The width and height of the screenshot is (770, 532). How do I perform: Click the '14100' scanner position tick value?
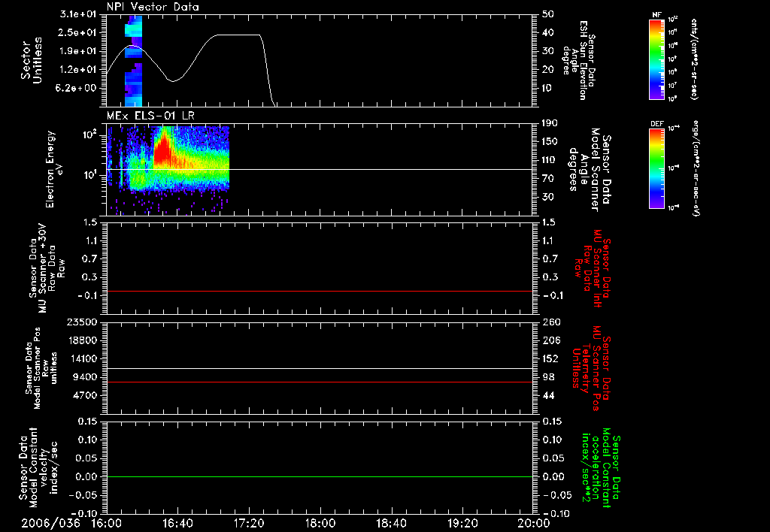(82, 358)
